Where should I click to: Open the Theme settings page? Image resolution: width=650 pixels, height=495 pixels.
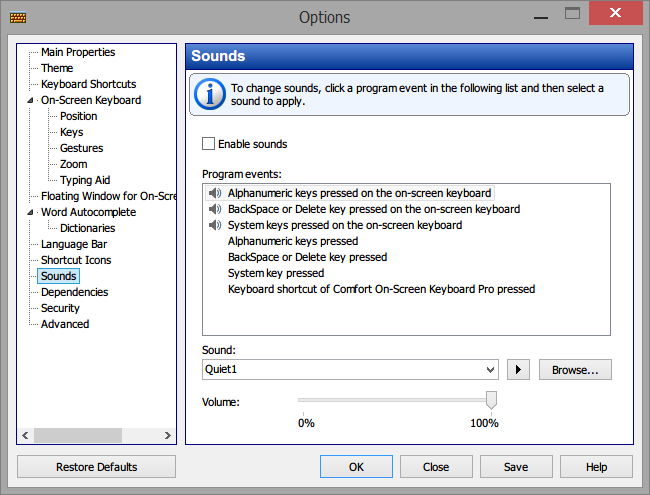tap(57, 68)
